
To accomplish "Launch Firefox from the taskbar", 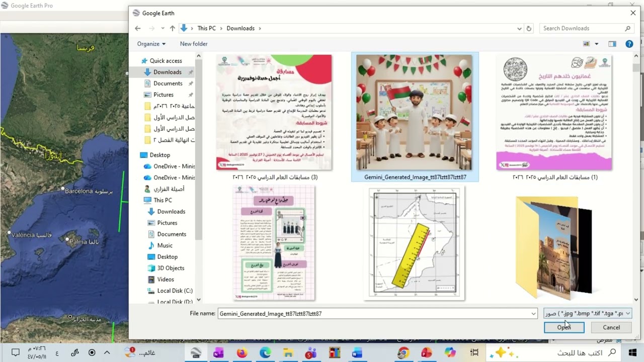I will point(242,352).
